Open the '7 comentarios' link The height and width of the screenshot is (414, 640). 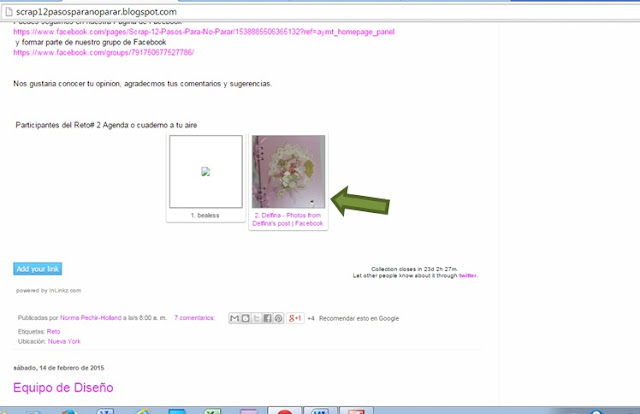tap(194, 318)
